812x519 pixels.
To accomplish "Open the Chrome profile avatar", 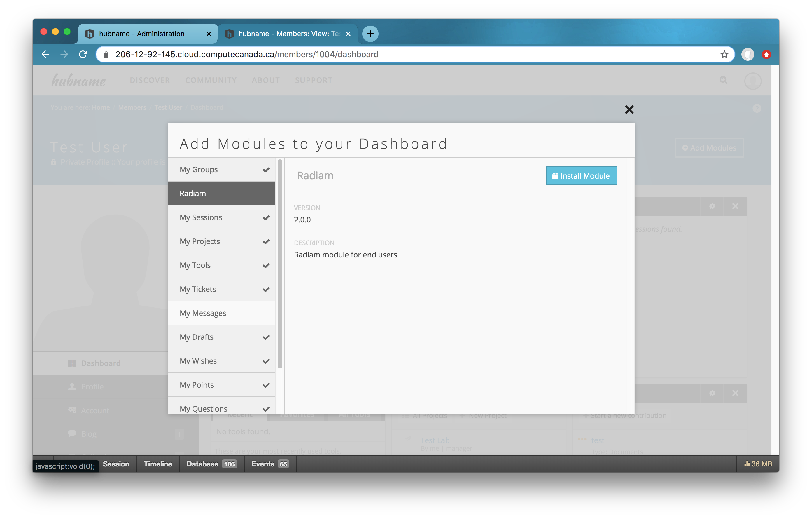I will coord(747,54).
